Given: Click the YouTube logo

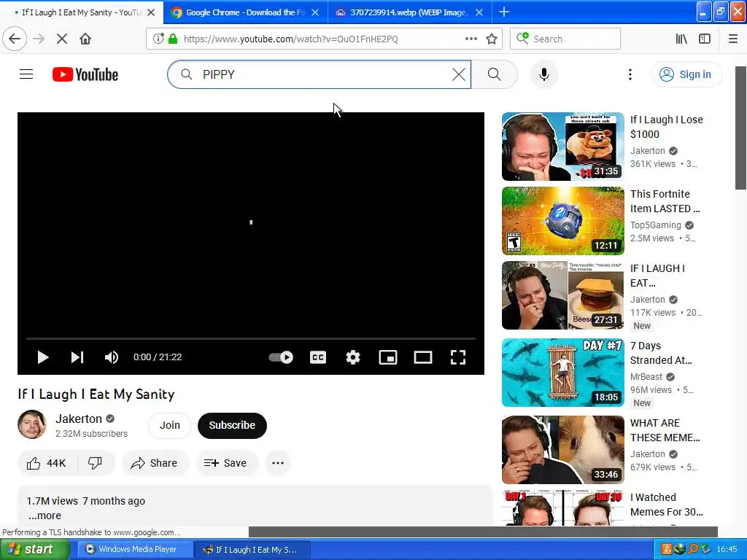Looking at the screenshot, I should coord(85,74).
